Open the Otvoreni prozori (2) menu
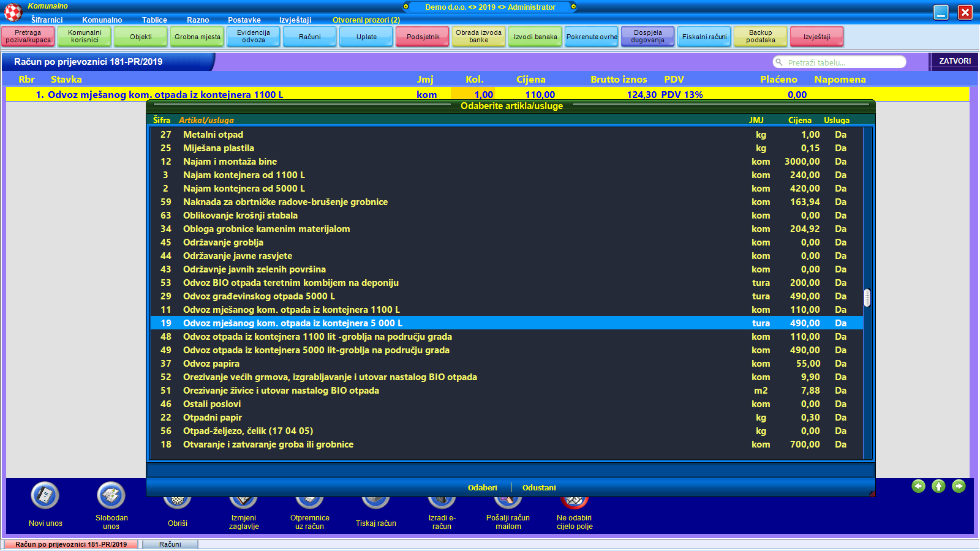Image resolution: width=980 pixels, height=551 pixels. 366,20
